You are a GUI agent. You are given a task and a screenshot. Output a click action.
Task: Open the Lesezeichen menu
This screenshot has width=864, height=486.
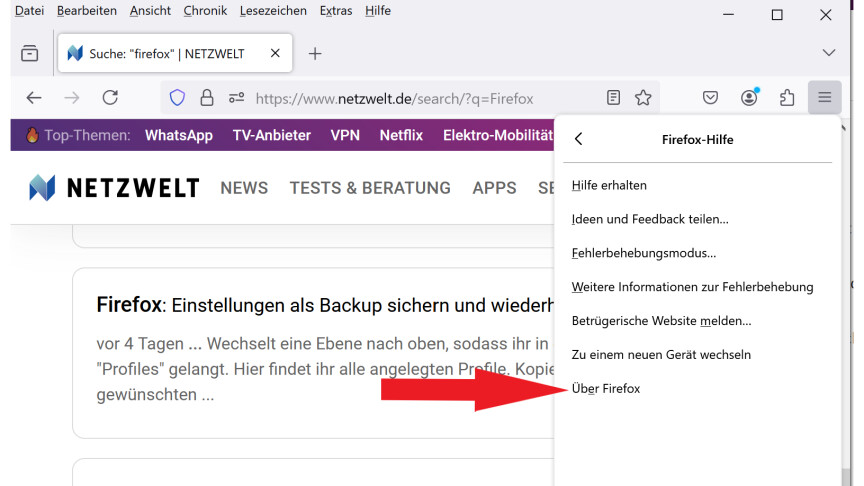coord(273,10)
